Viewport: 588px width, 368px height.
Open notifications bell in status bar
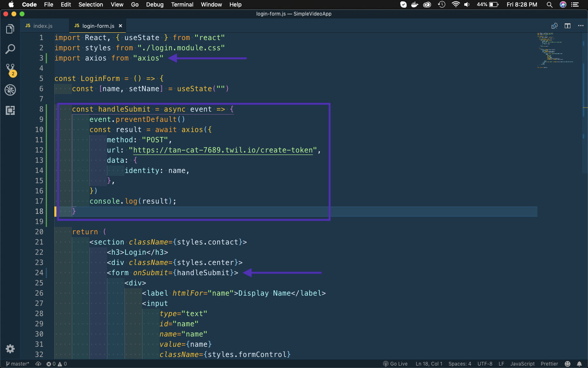click(x=579, y=364)
